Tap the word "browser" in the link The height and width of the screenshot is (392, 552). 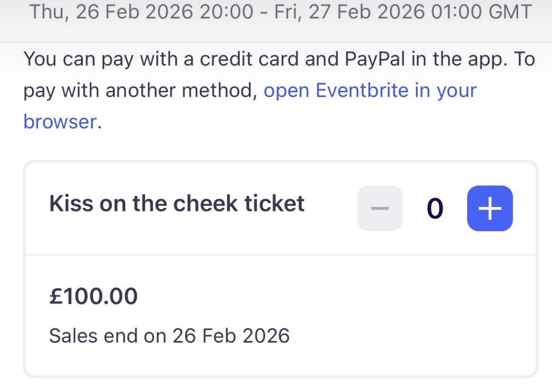tap(60, 122)
